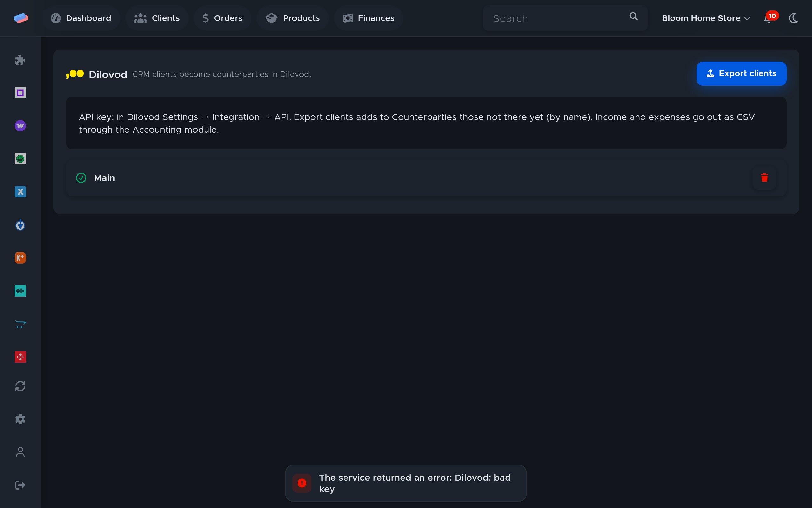
Task: Open the OLX integration icon
Action: tap(20, 291)
